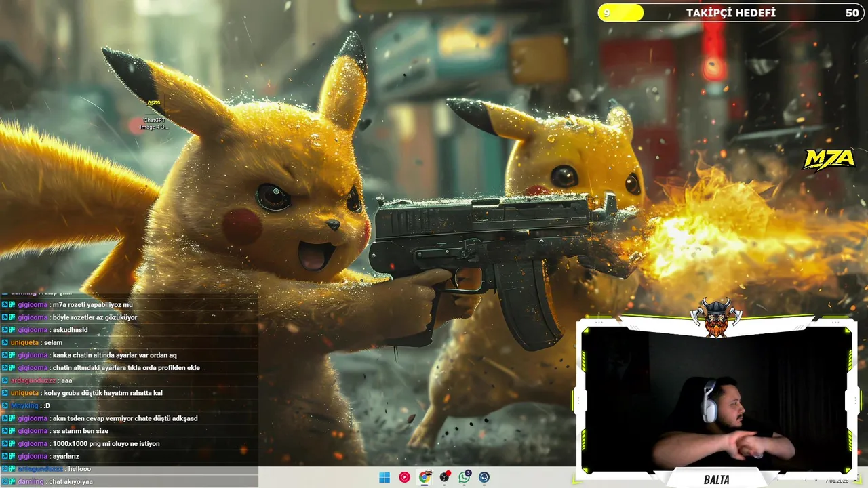
Task: Click message "akın tsden cevap vermiyor chate düştü"
Action: click(x=125, y=418)
